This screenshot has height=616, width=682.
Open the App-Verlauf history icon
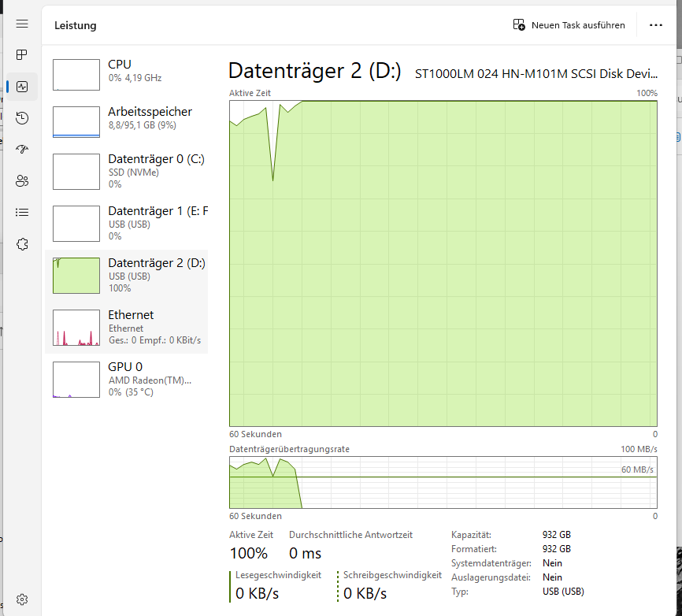22,118
